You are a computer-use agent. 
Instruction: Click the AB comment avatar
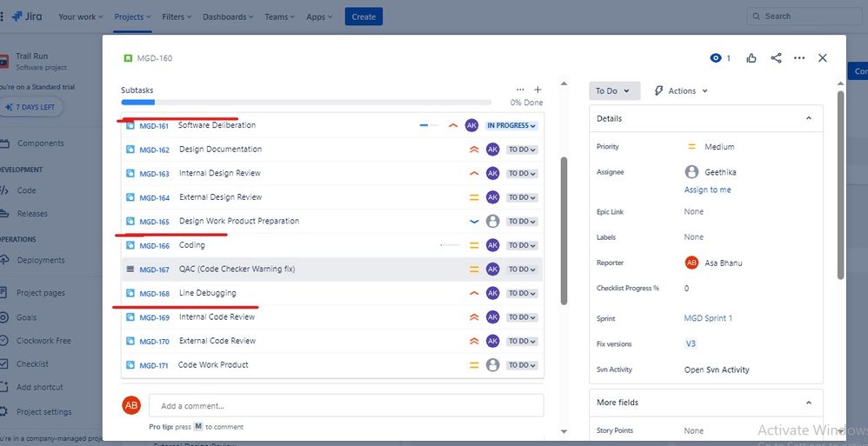click(x=131, y=406)
